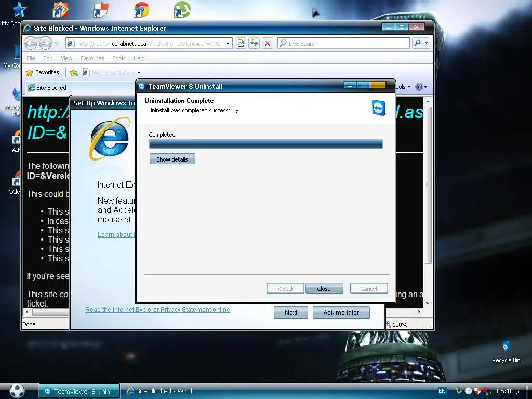Viewport: 532px width, 399px height.
Task: Expand the Web Slice Gallery dropdown arrow
Action: (139, 73)
